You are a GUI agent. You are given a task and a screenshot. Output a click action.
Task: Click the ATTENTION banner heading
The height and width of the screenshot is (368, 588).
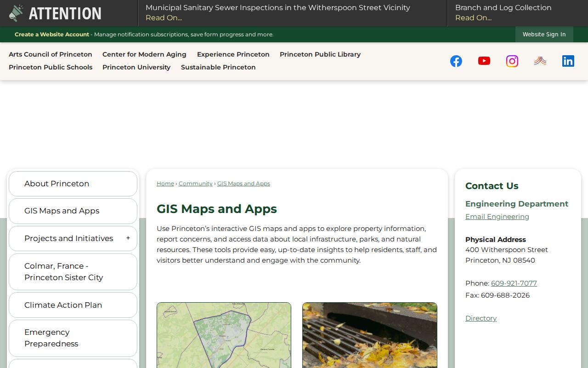65,13
